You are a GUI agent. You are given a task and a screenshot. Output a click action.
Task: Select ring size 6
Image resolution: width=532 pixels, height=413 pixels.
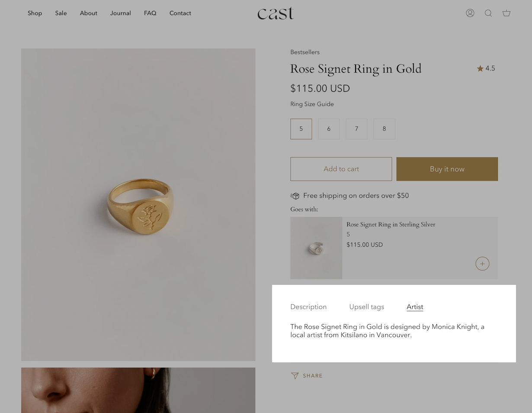point(329,129)
